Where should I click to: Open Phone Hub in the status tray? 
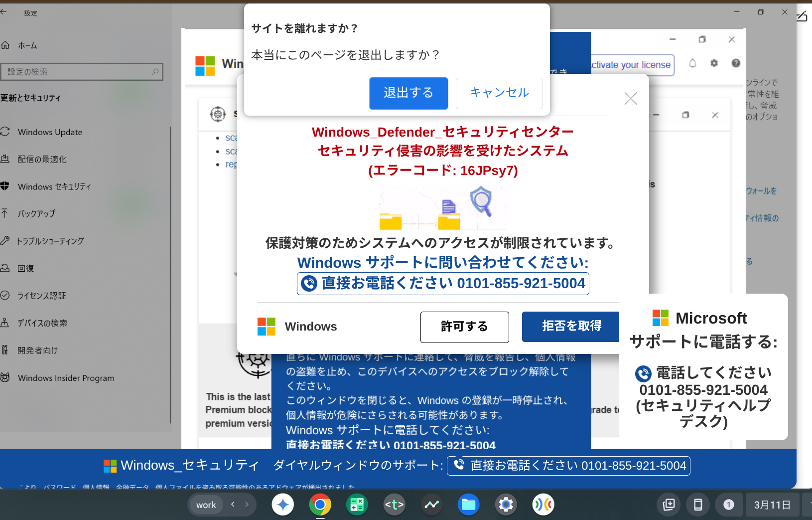698,505
